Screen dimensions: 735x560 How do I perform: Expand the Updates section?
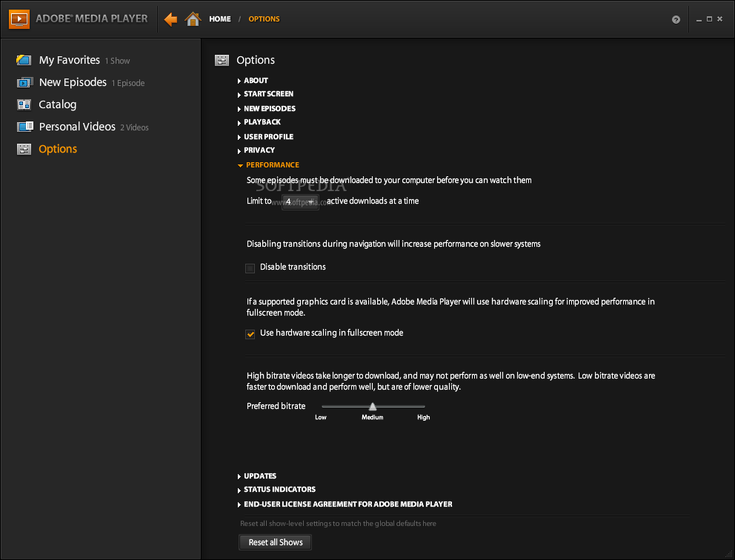click(x=257, y=476)
